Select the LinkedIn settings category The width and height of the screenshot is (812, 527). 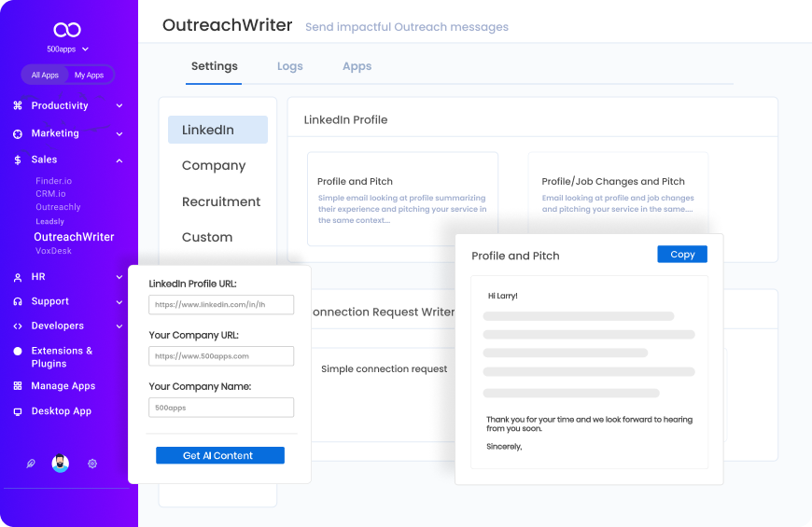pos(218,130)
